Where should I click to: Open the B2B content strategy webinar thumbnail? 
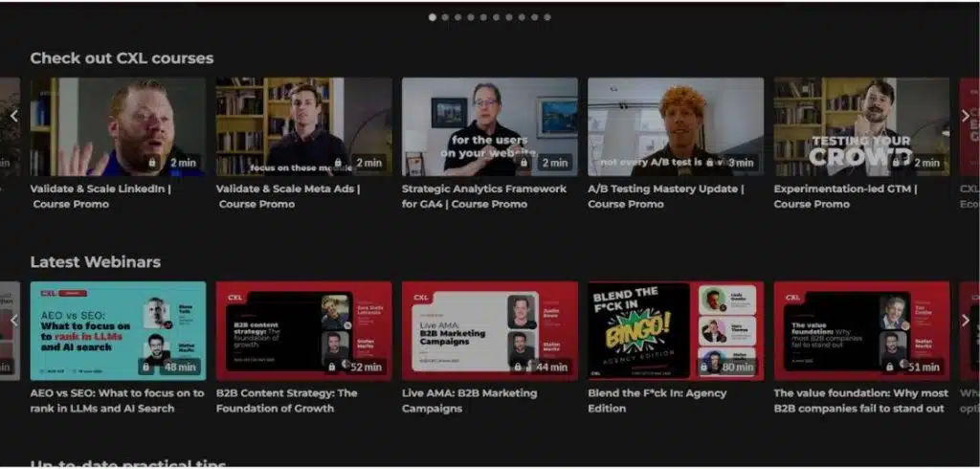[303, 331]
